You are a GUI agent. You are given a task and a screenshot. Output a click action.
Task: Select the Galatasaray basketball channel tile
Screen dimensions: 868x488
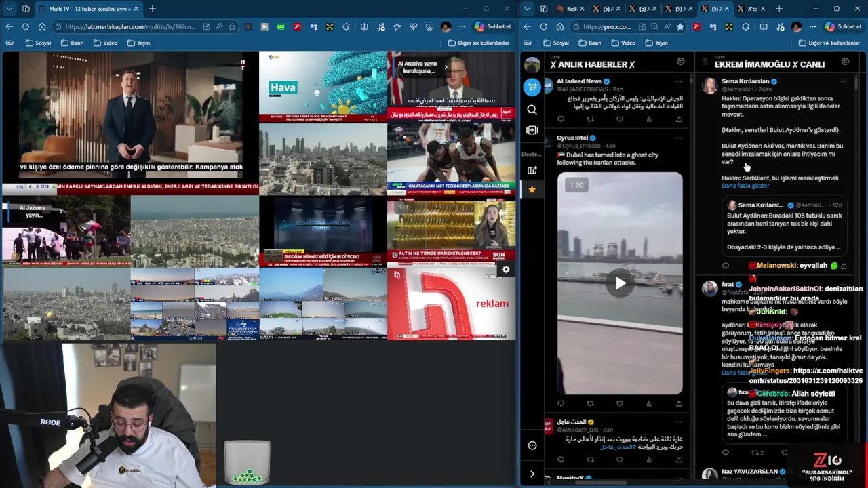coord(451,159)
